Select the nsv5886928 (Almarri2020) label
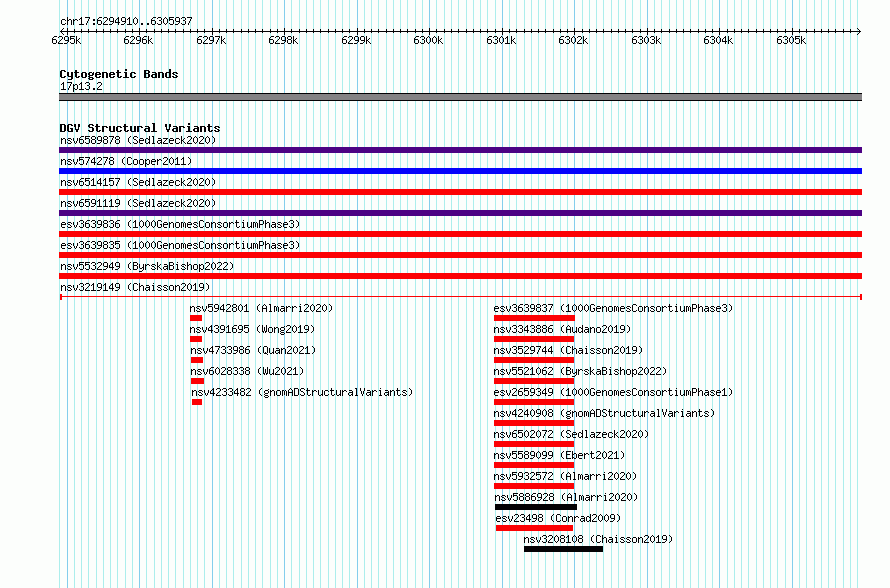This screenshot has height=588, width=890. [566, 497]
